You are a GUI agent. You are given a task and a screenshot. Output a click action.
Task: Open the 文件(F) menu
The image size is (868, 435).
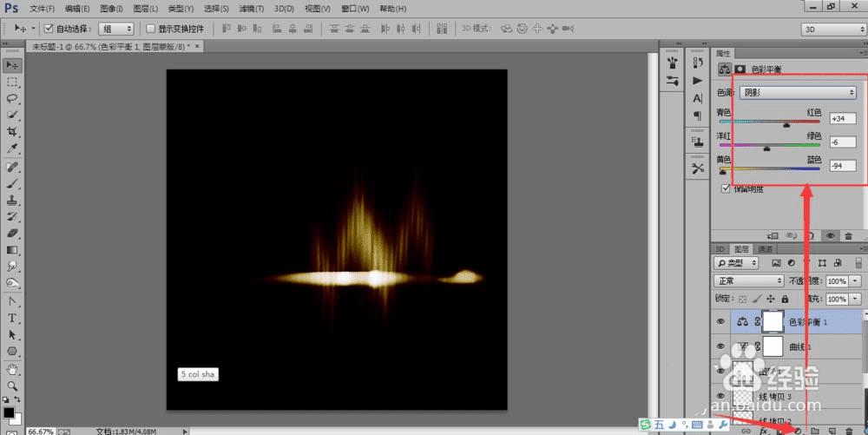pos(42,9)
